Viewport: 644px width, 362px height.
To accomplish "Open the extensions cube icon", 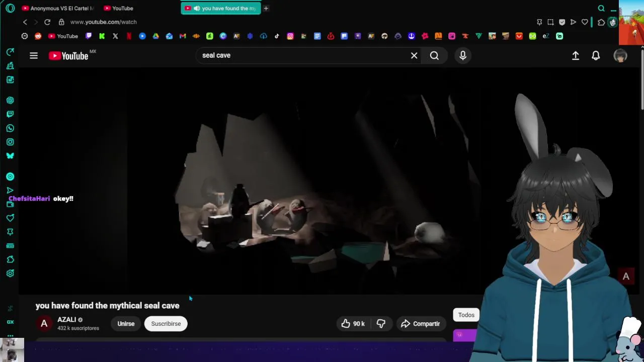I will [601, 22].
